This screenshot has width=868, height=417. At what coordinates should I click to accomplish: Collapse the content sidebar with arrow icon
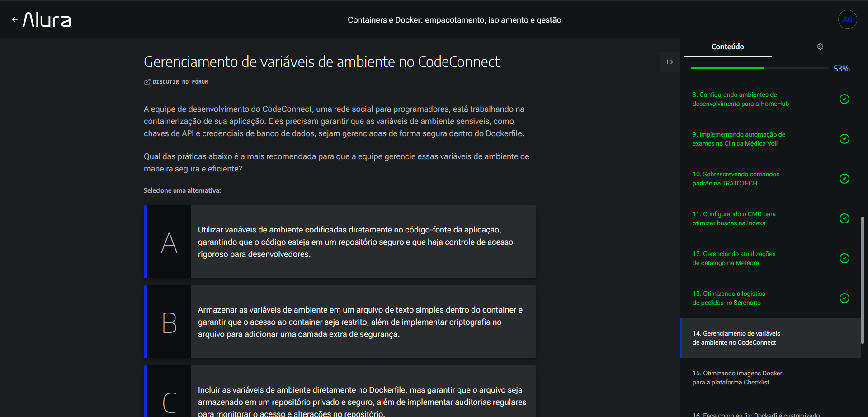pyautogui.click(x=670, y=62)
